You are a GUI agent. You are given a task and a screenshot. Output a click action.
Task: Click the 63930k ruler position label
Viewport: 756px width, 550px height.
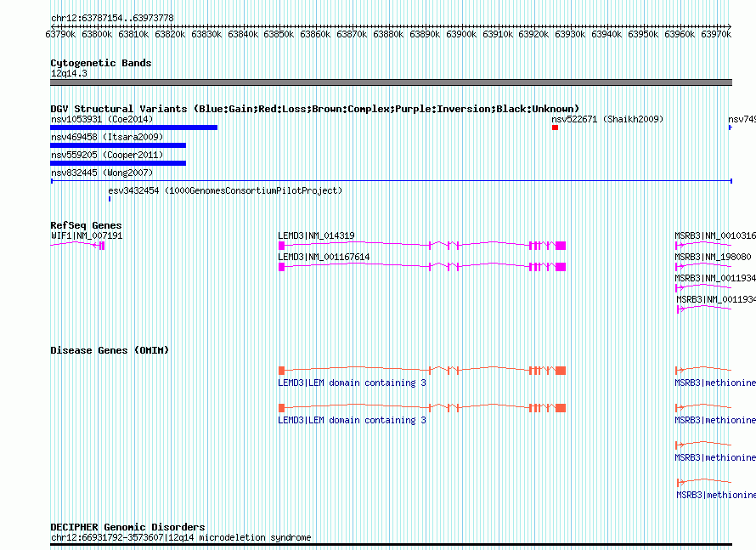pos(570,34)
